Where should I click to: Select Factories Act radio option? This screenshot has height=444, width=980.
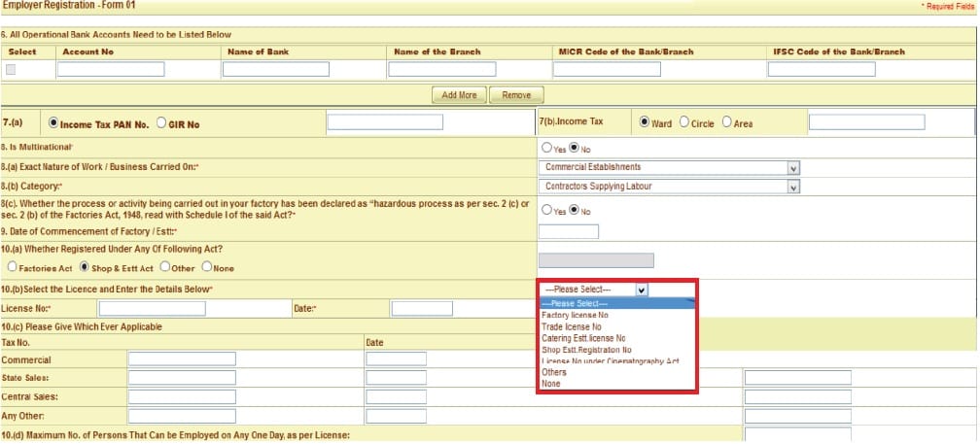12,267
